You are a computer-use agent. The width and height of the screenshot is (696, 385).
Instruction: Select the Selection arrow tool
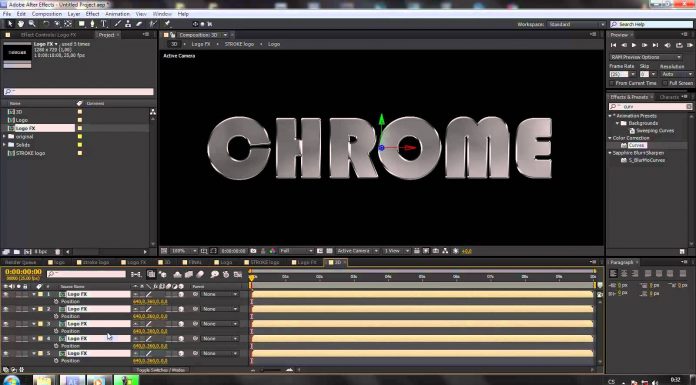[x=10, y=24]
